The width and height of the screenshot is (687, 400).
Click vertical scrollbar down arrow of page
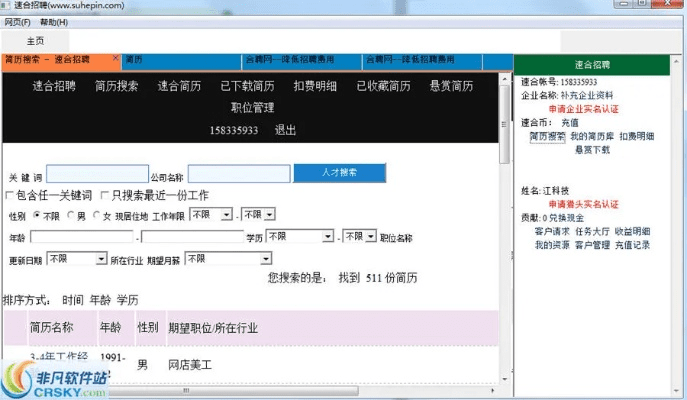point(505,379)
